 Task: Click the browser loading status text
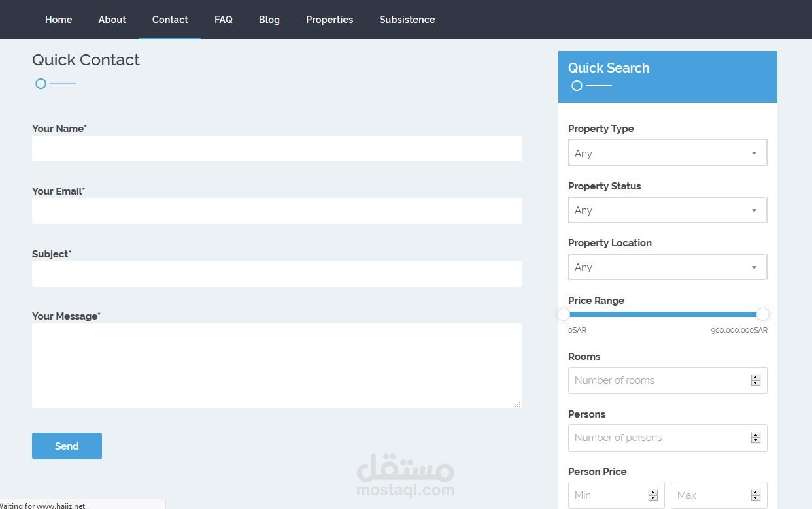[x=46, y=505]
